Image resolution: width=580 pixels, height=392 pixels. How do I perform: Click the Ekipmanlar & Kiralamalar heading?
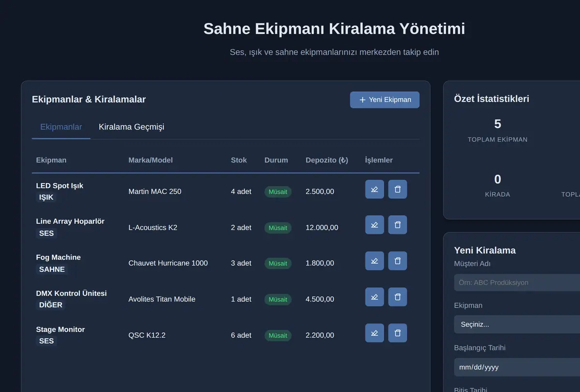point(89,100)
